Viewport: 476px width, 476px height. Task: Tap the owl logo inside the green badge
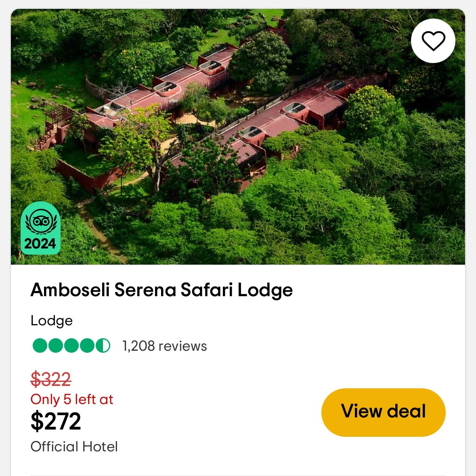(41, 221)
